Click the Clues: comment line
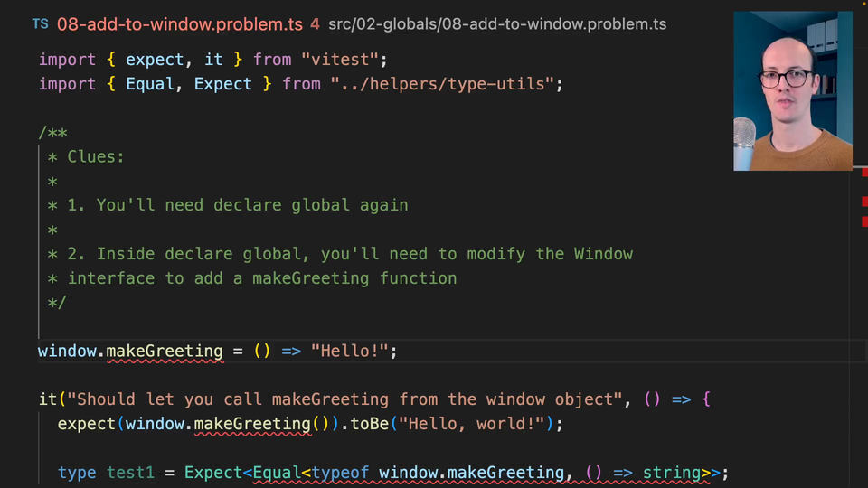 point(96,157)
